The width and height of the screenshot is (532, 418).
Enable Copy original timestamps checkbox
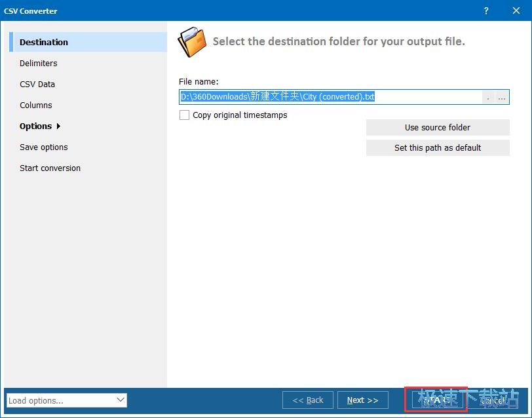point(184,115)
